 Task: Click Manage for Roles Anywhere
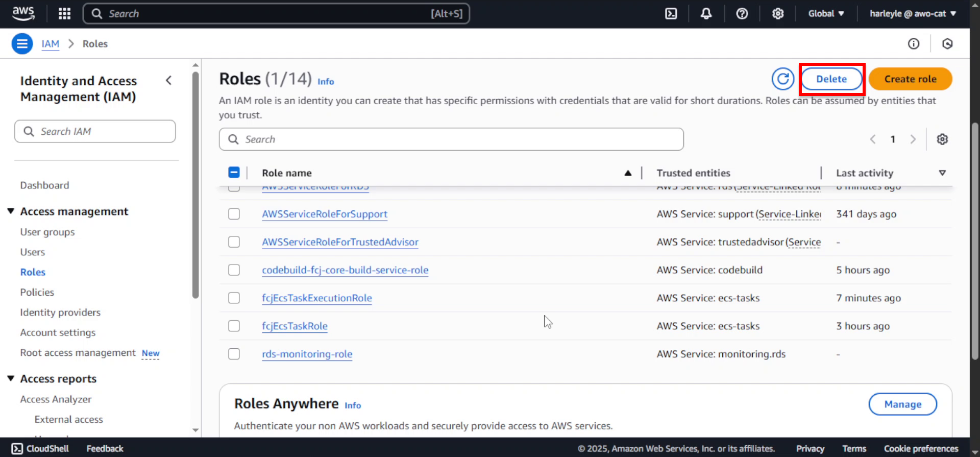pyautogui.click(x=903, y=404)
